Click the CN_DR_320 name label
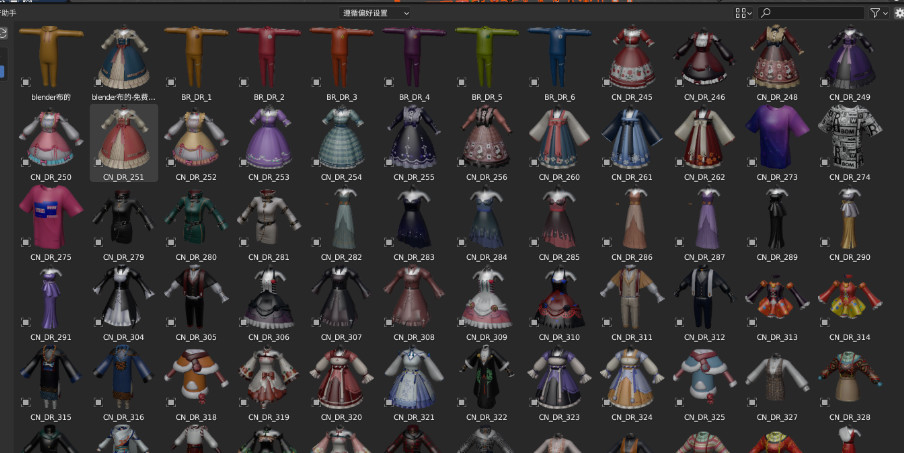The width and height of the screenshot is (904, 453). [341, 418]
